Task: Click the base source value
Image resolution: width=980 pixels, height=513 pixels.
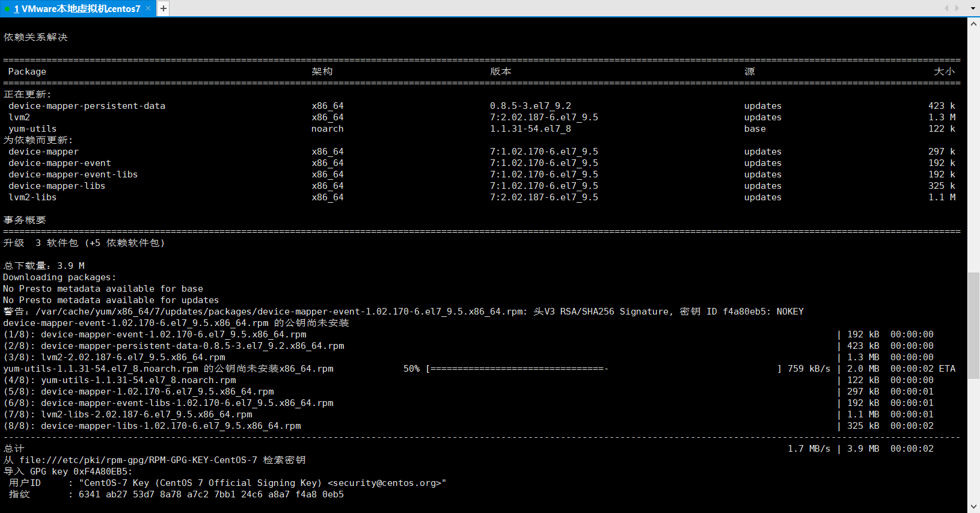Action: 755,129
